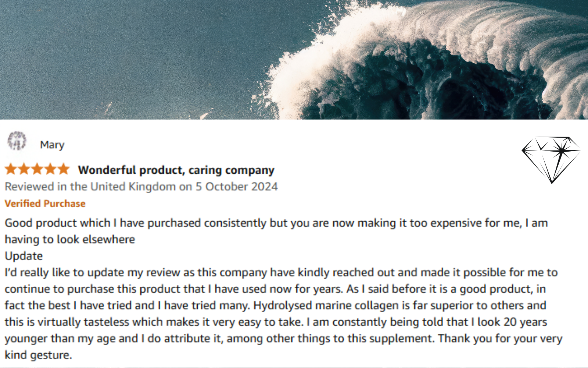
Task: Select the third orange rating star
Action: pos(37,169)
